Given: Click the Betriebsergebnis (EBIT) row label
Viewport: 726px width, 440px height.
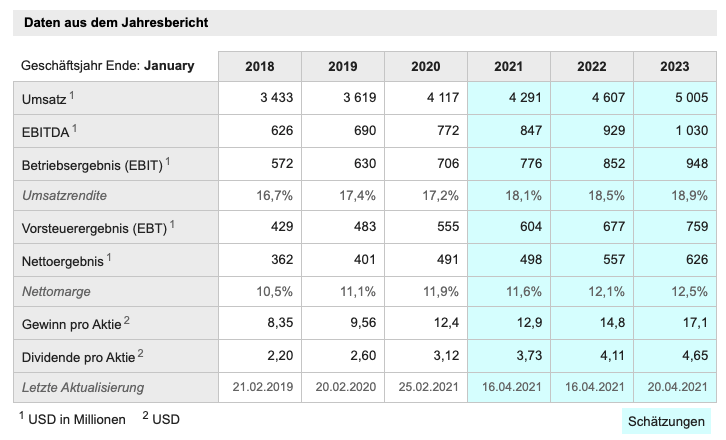Looking at the screenshot, I should (93, 163).
